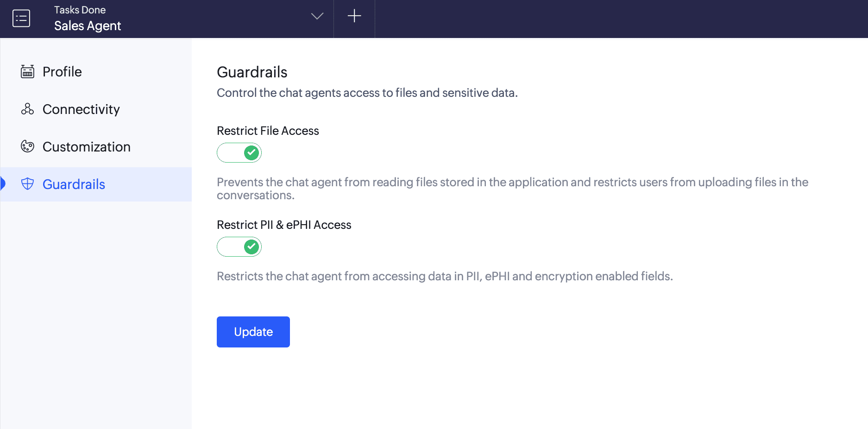The image size is (868, 429).
Task: Switch to the Customization section
Action: pos(96,146)
